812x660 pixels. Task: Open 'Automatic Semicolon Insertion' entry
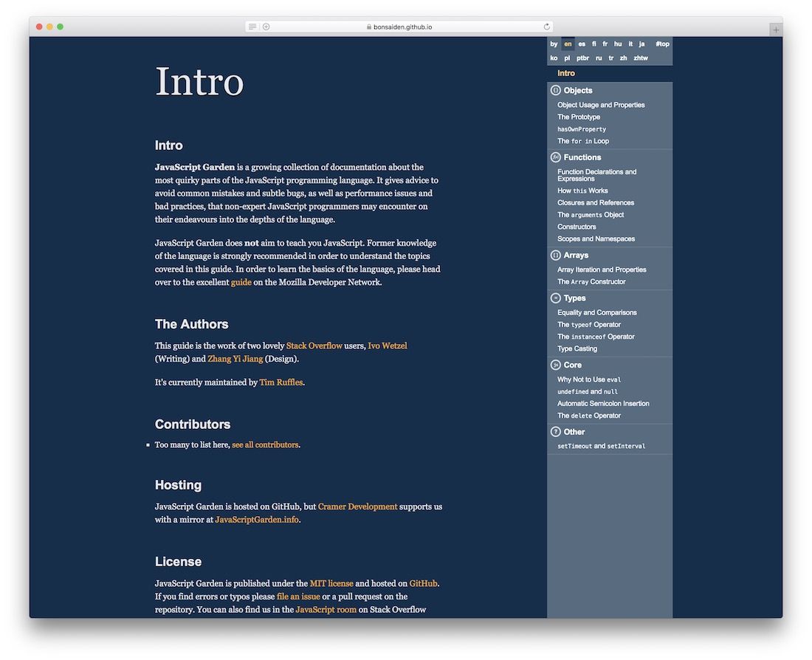pos(603,403)
